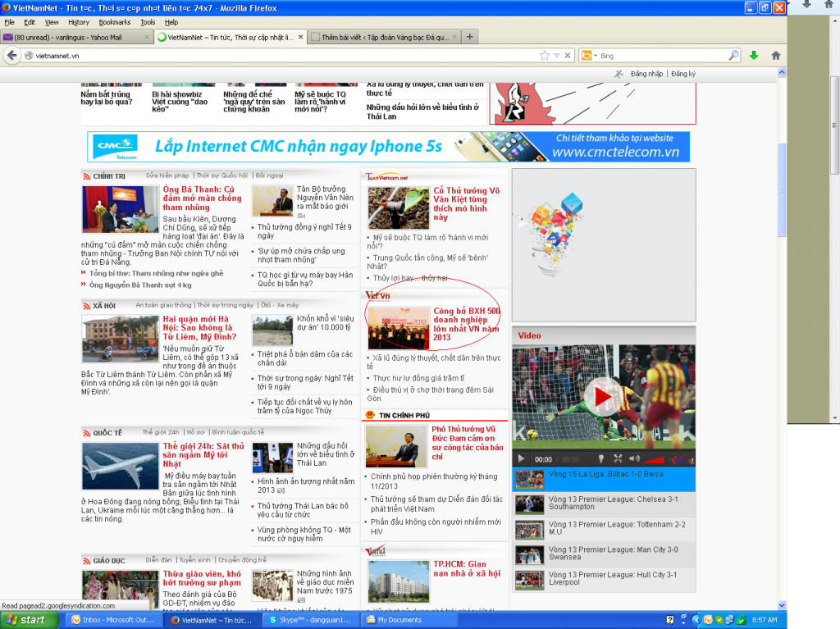Close the Yahoo Mail tab
Viewport: 840px width, 629px height.
147,37
